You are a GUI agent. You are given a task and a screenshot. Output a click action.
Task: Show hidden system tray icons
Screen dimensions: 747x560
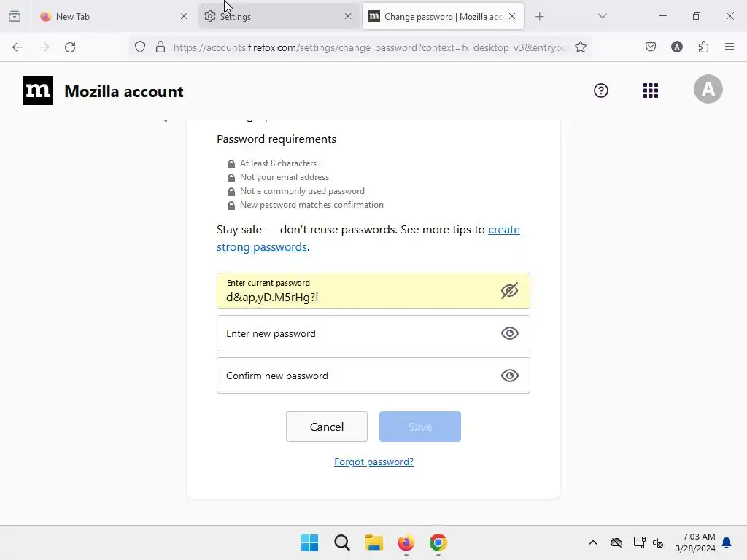[593, 542]
